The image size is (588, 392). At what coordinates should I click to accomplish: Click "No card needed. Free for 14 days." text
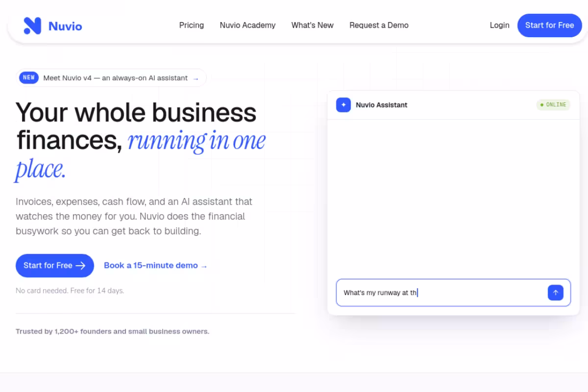tap(70, 291)
